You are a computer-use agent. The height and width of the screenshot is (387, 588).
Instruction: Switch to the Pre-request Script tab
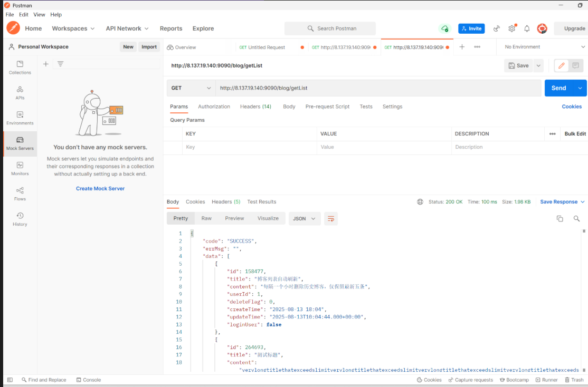(327, 107)
